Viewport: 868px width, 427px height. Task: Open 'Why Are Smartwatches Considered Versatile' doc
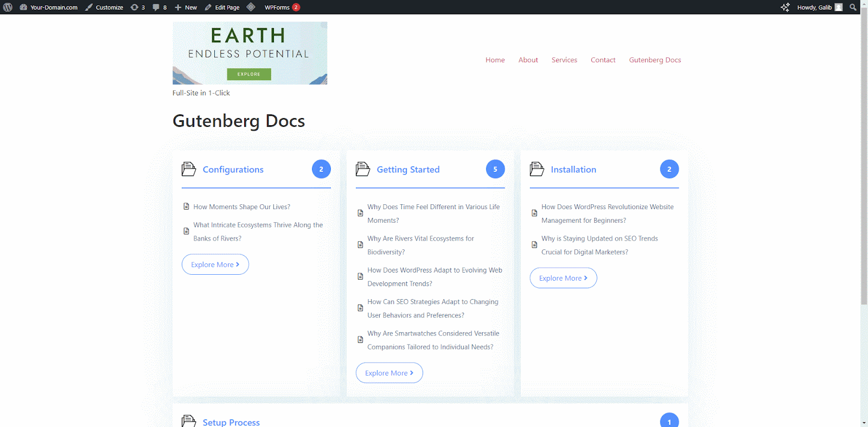point(433,340)
